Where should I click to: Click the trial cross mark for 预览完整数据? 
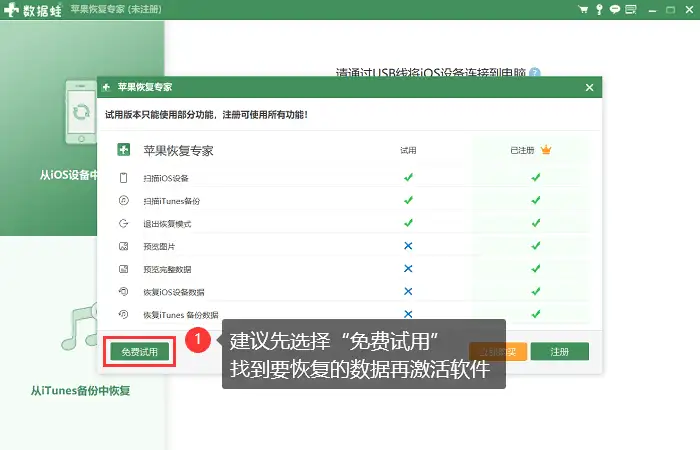point(408,268)
